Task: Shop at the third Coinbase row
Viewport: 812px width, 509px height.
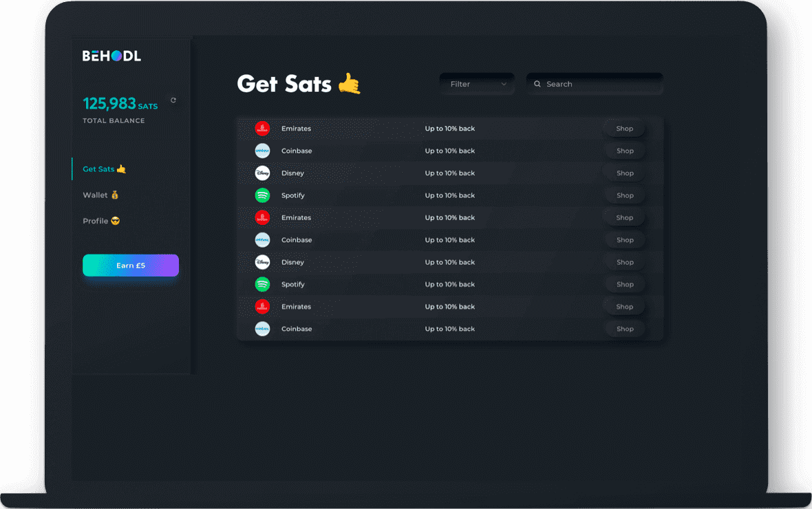Action: click(x=625, y=329)
